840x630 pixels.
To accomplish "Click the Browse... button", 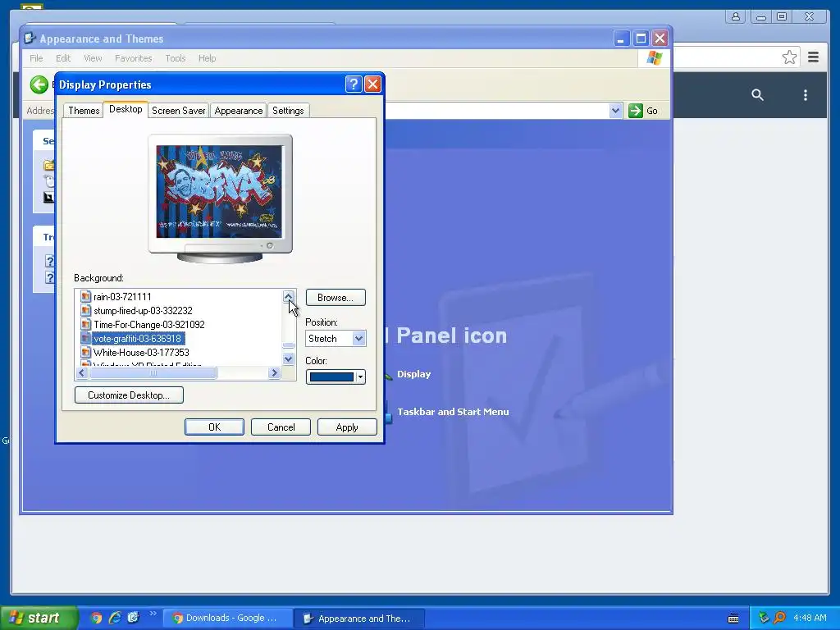I will click(336, 297).
